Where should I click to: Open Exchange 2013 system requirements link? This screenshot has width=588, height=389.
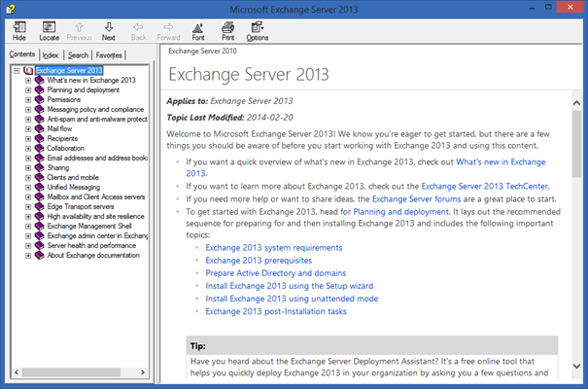[x=267, y=247]
